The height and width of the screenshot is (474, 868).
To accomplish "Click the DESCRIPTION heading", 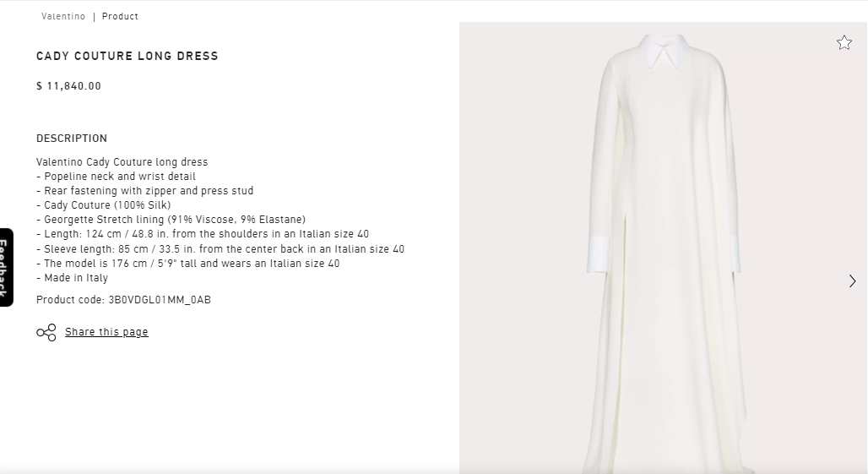I will tap(72, 139).
